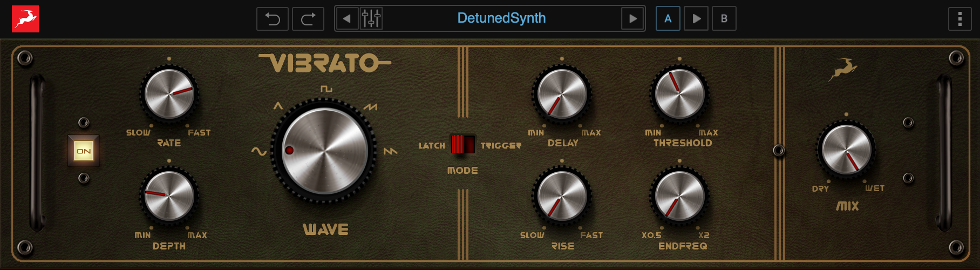Viewport: 980px width, 270px height.
Task: Copy A to B with arrow button
Action: [x=696, y=19]
